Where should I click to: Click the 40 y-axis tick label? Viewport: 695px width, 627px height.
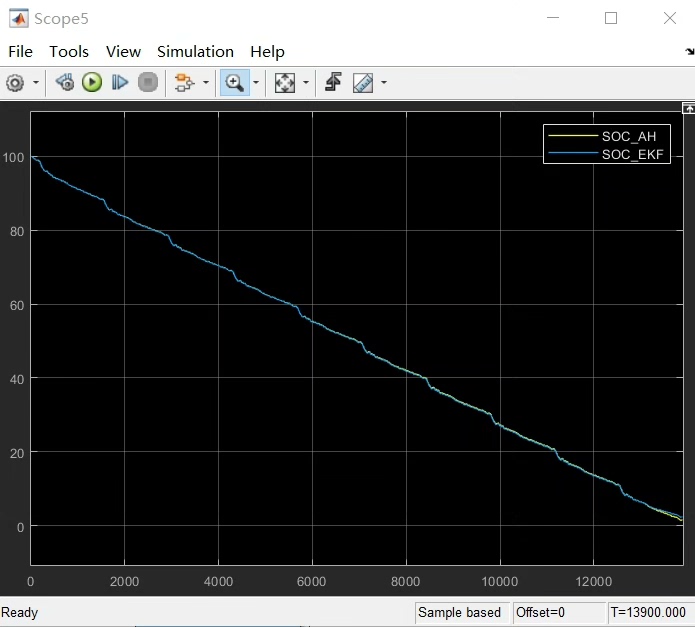[17, 379]
